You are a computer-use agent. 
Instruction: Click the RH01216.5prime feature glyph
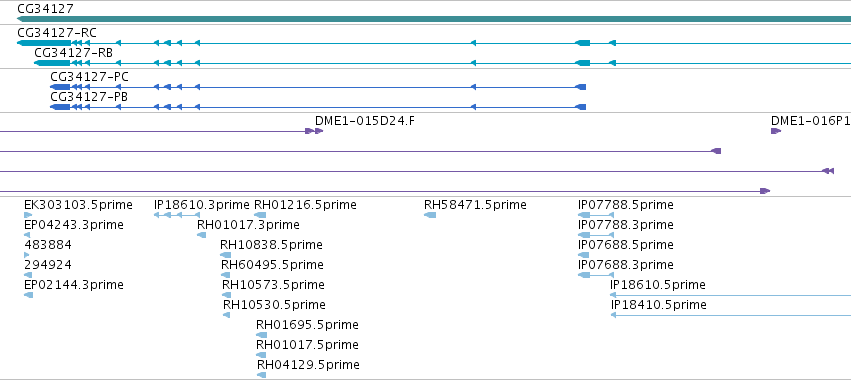pos(260,215)
